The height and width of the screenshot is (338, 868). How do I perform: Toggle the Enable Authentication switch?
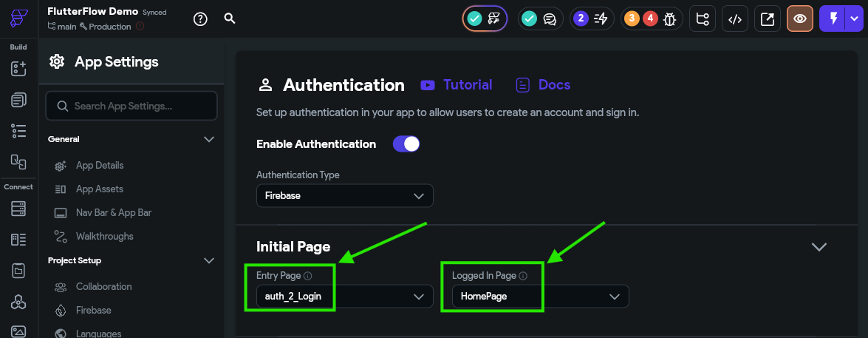[x=406, y=144]
